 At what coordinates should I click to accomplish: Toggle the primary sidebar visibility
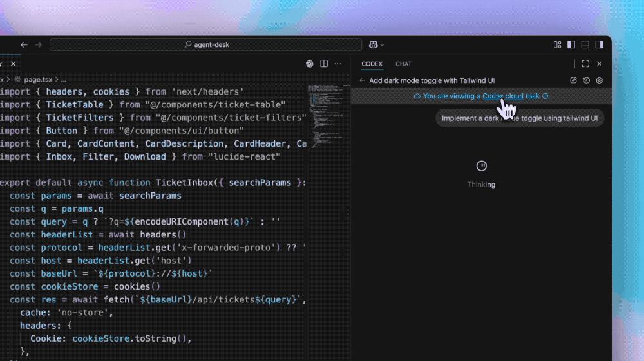(571, 44)
